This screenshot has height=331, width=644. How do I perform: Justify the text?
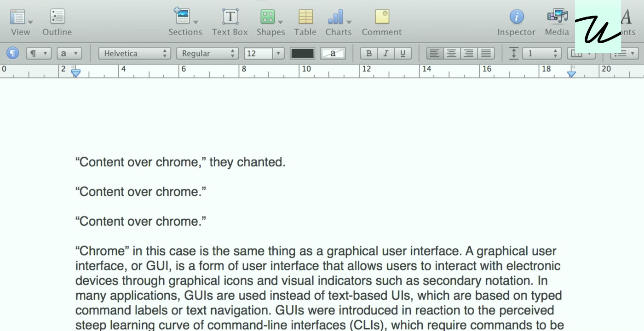[x=486, y=53]
